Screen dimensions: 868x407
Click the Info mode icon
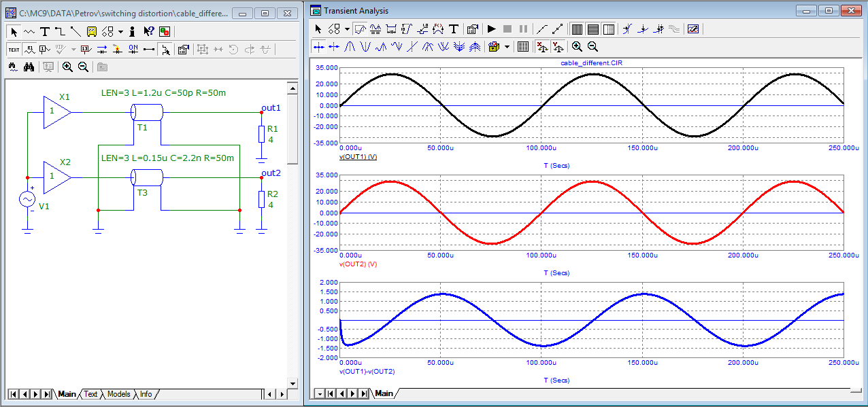click(x=132, y=31)
